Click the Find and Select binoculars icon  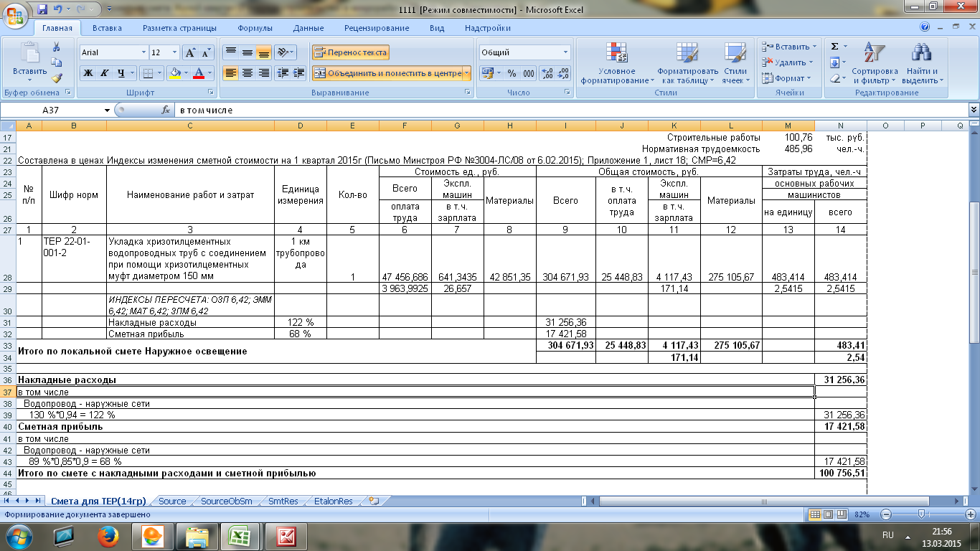pyautogui.click(x=920, y=53)
